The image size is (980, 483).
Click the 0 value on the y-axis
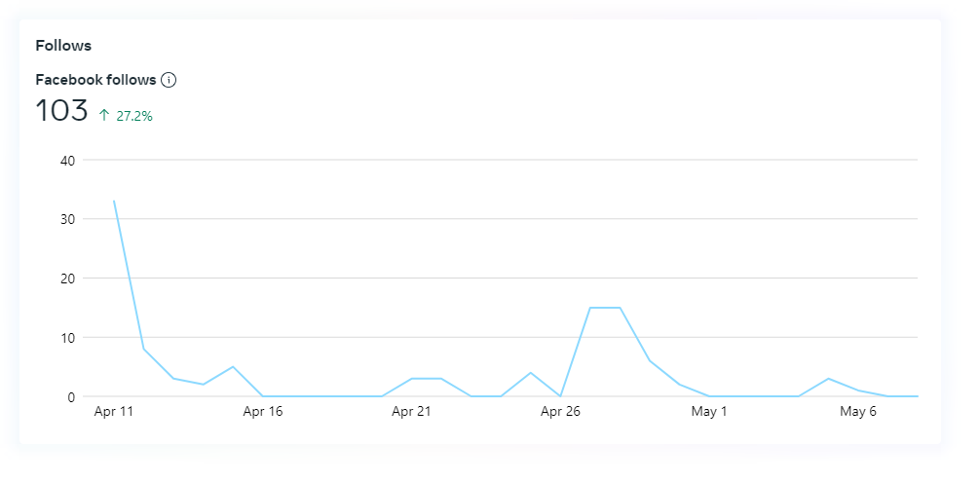tap(71, 397)
